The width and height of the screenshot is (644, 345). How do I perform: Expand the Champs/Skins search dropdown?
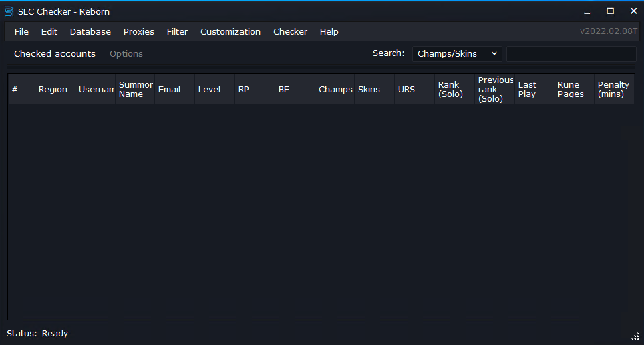(457, 53)
